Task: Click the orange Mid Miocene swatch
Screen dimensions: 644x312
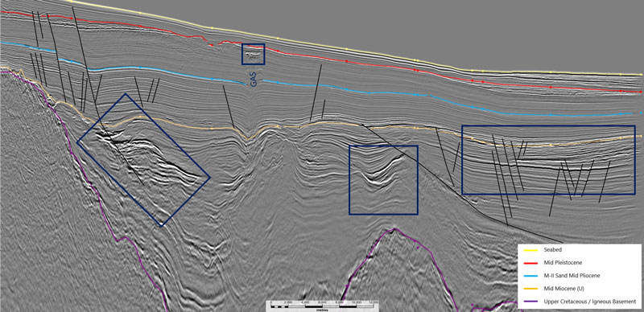Action: [530, 289]
